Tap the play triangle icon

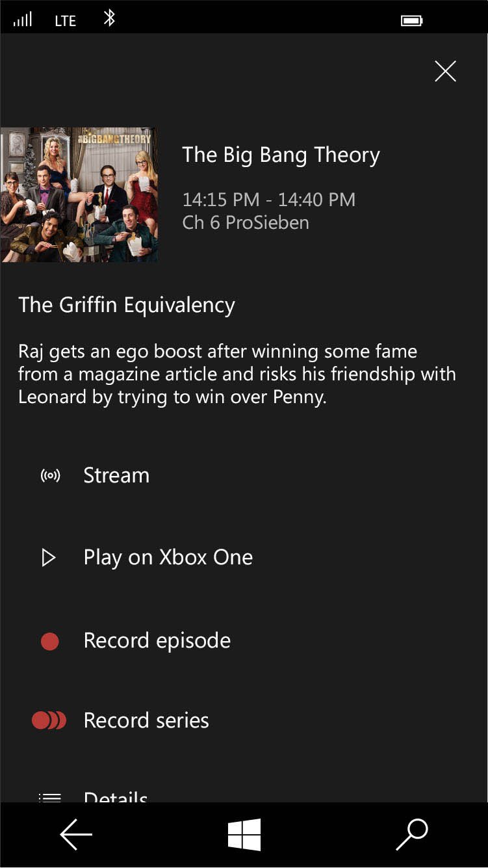[49, 558]
